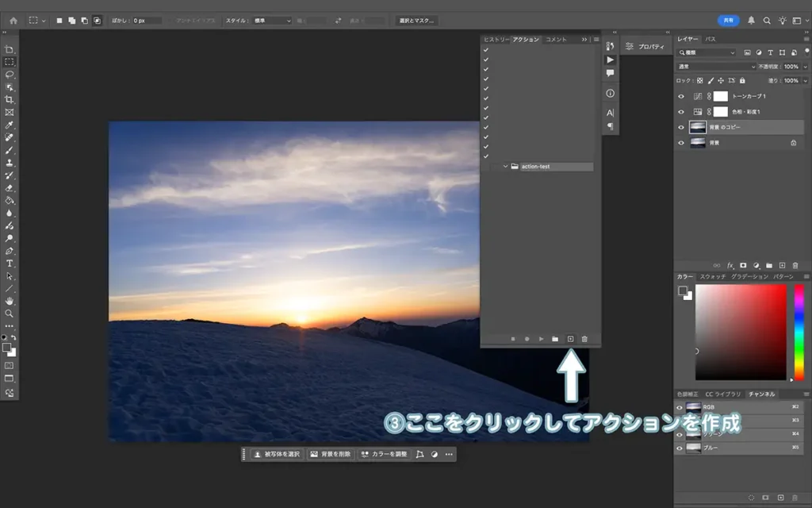Select the Horizontal Type tool
Viewport: 812px width, 508px height.
pyautogui.click(x=10, y=263)
